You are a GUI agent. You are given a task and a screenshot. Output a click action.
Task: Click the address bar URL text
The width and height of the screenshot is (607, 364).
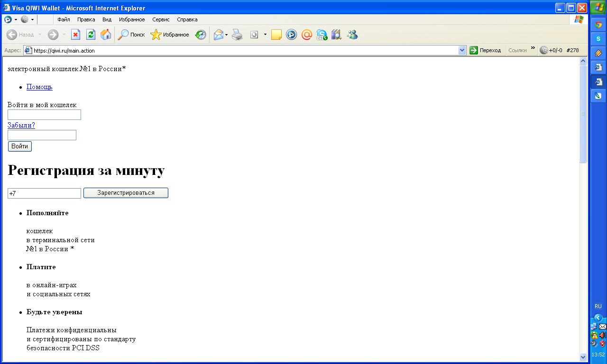point(64,50)
